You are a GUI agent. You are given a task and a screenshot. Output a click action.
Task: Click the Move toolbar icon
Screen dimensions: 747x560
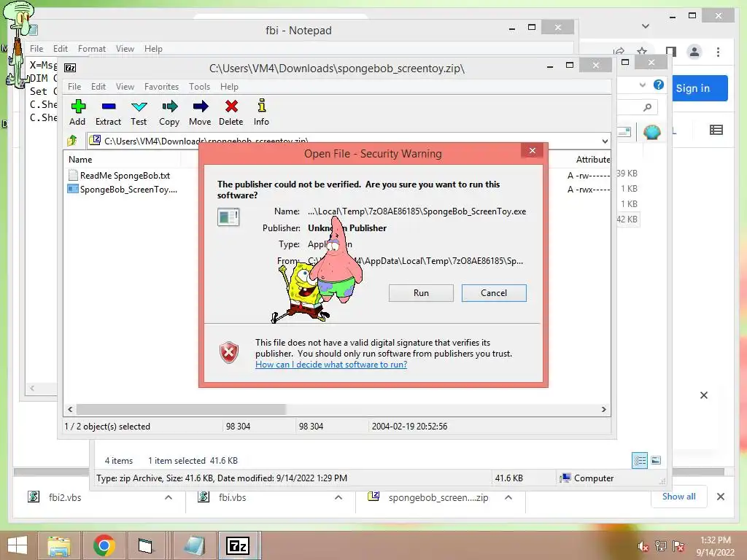tap(200, 112)
